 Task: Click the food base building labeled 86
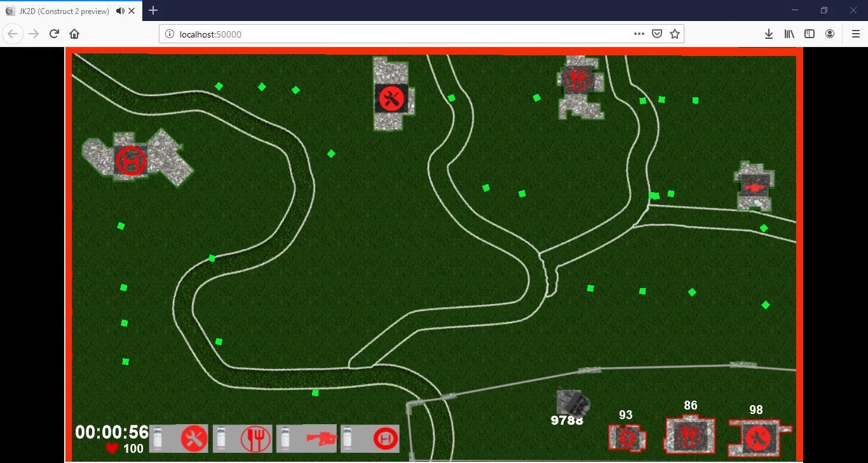(x=689, y=436)
